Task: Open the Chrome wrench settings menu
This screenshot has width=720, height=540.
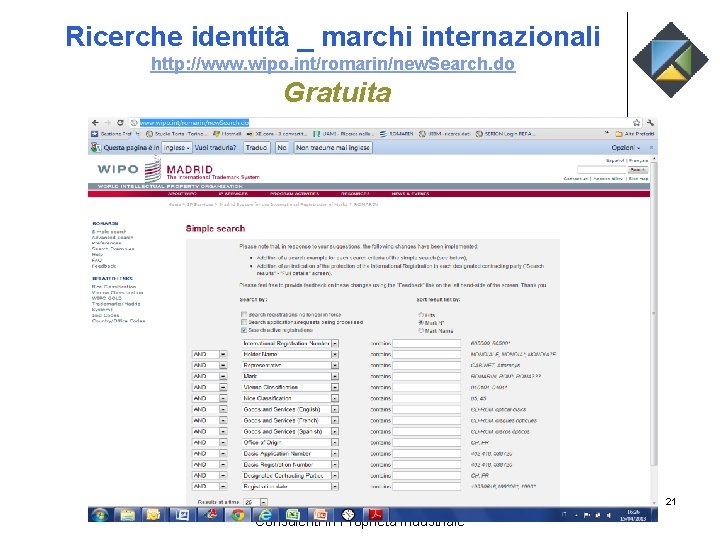Action: [x=650, y=123]
